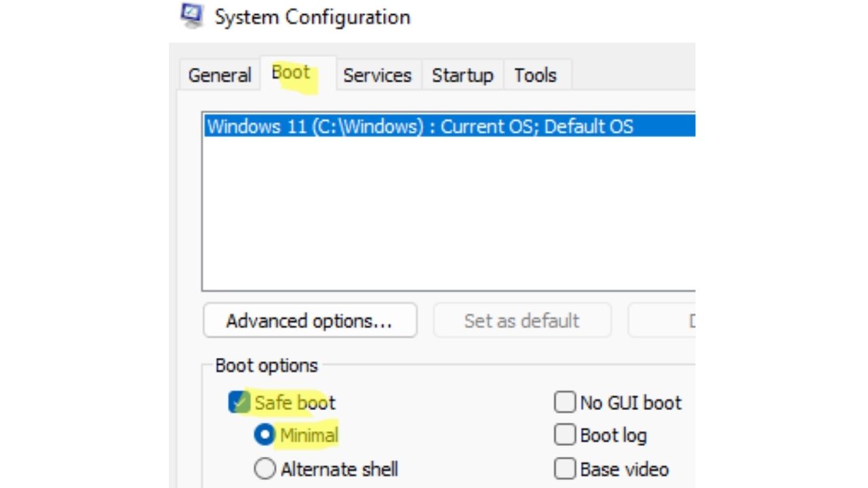This screenshot has height=488, width=868.
Task: Click the Set as default button
Action: (x=521, y=321)
